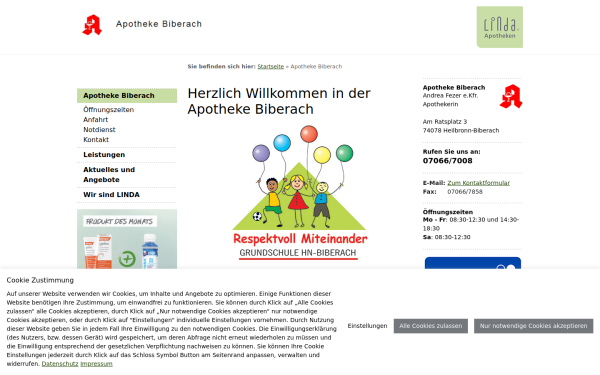Open the Zum Kontaktformular link
Image resolution: width=600 pixels, height=375 pixels.
pos(478,183)
